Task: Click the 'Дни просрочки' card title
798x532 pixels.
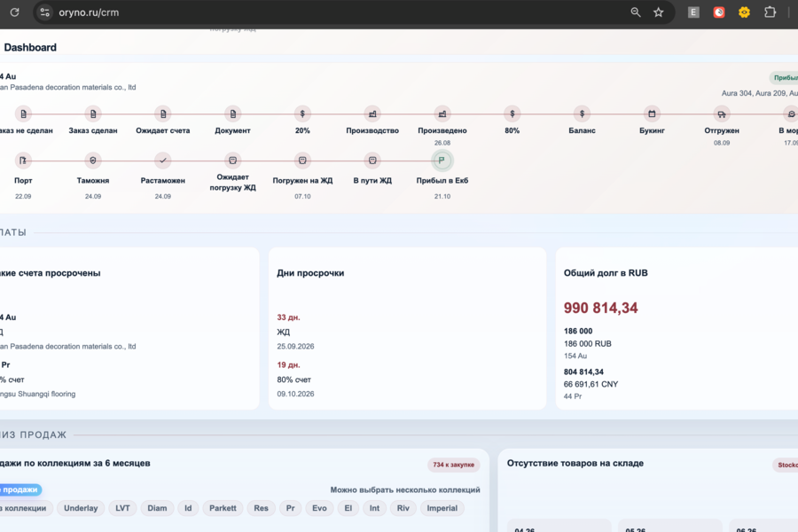Action: pyautogui.click(x=310, y=273)
